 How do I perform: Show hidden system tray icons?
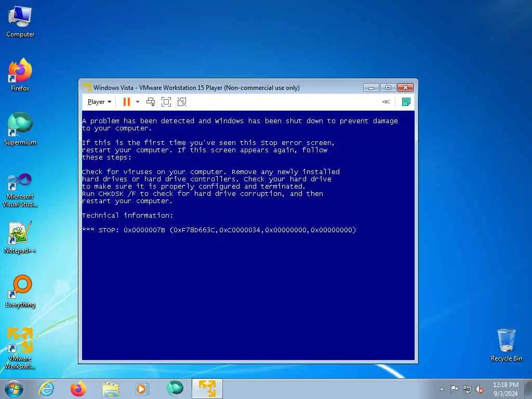(442, 389)
